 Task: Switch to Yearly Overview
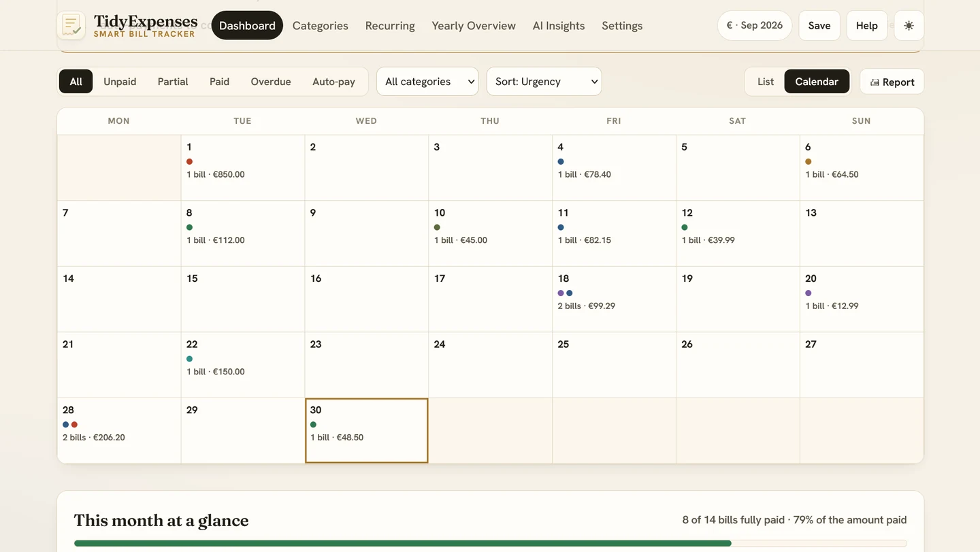[x=474, y=25]
